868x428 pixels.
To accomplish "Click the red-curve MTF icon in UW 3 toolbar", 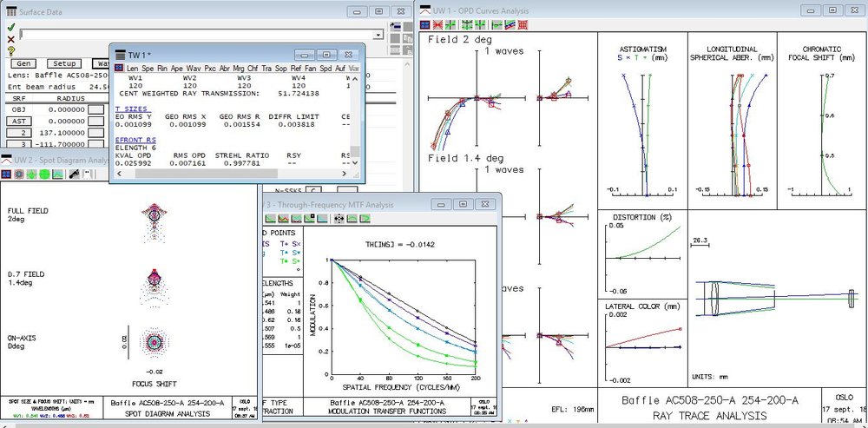I will (284, 219).
